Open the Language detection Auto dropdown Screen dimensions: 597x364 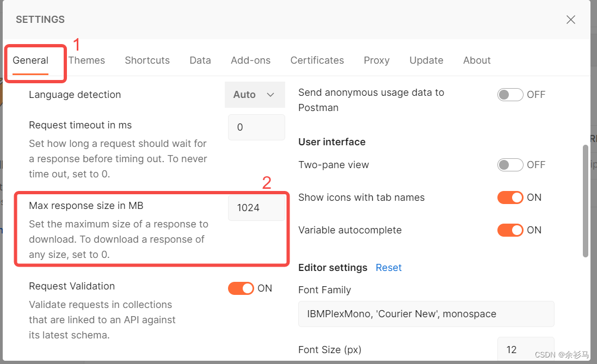click(255, 95)
